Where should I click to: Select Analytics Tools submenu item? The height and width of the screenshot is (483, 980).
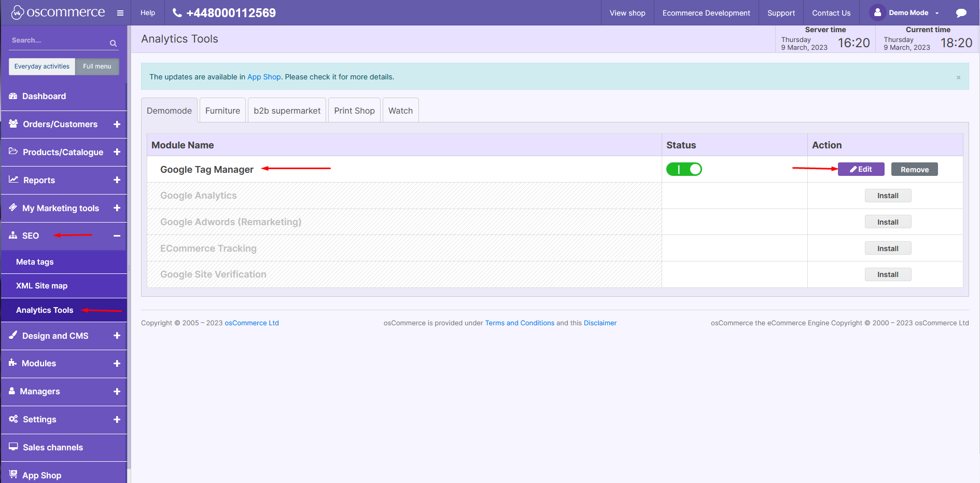click(64, 310)
